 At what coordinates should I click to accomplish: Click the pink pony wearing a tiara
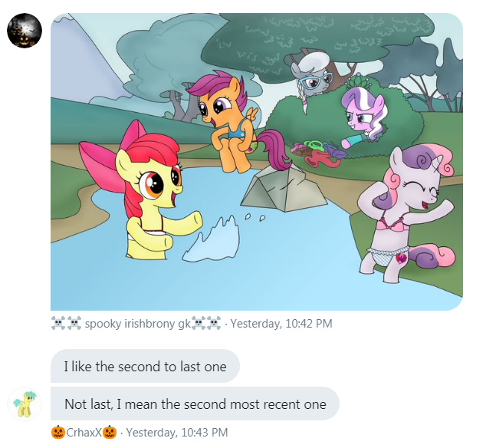coord(364,119)
